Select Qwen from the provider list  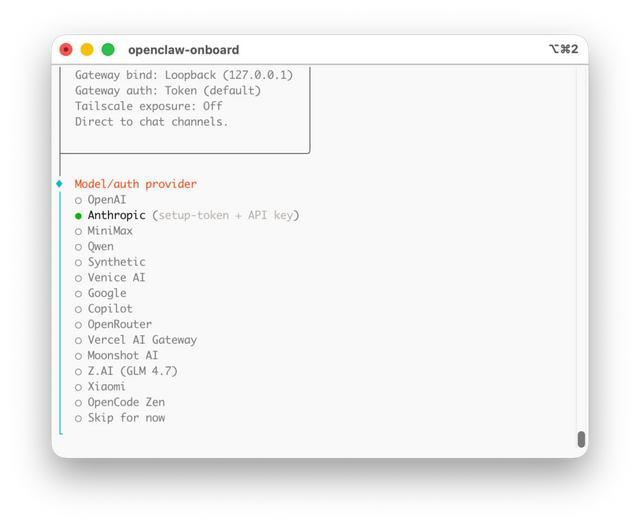(x=100, y=246)
